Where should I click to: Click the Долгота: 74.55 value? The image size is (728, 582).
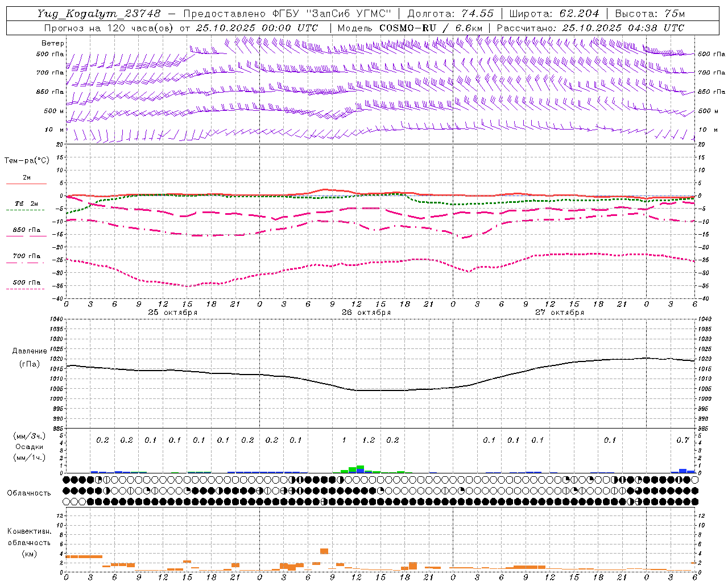450,14
